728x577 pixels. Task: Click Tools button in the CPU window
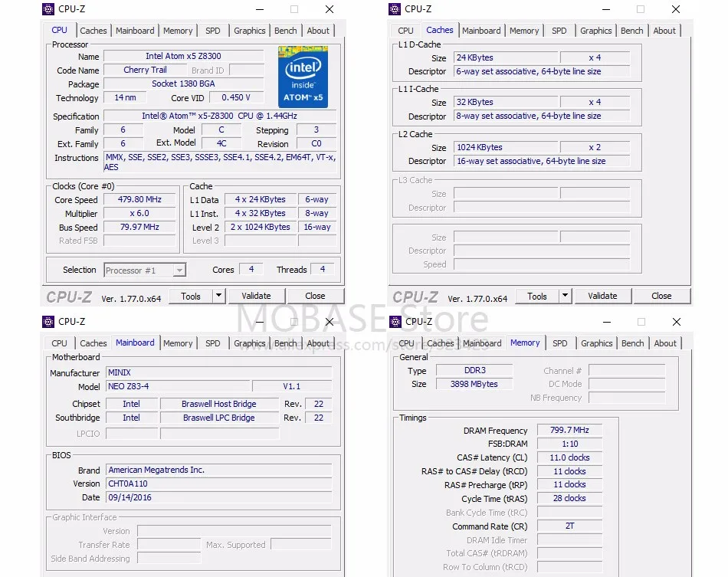pyautogui.click(x=191, y=296)
